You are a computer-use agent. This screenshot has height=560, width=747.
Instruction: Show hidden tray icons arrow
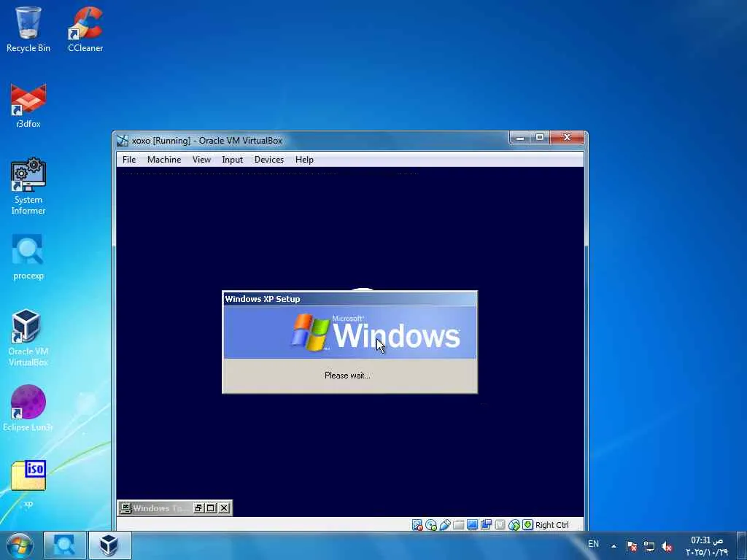(614, 546)
